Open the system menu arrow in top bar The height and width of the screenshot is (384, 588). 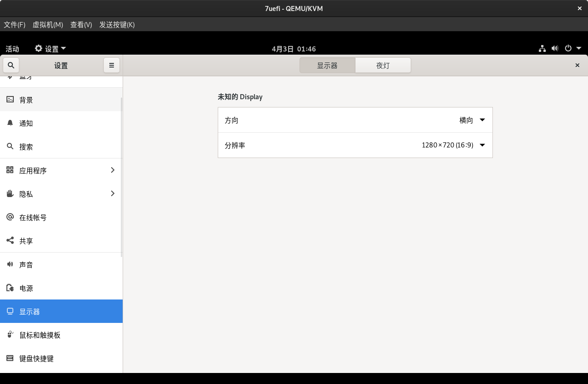click(x=579, y=48)
